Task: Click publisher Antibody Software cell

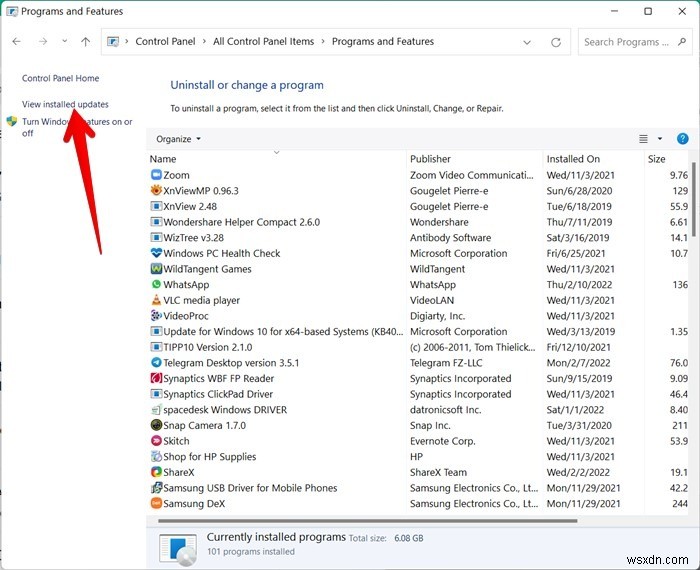Action: (x=450, y=237)
